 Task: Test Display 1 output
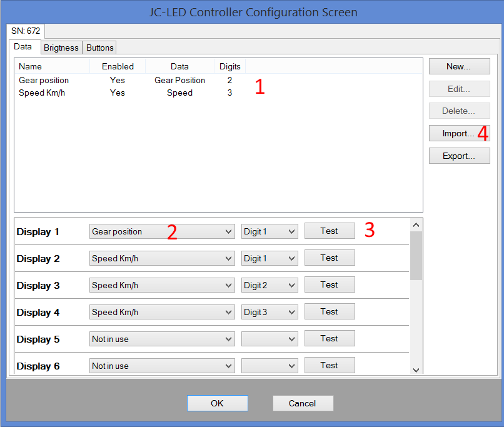tap(329, 231)
